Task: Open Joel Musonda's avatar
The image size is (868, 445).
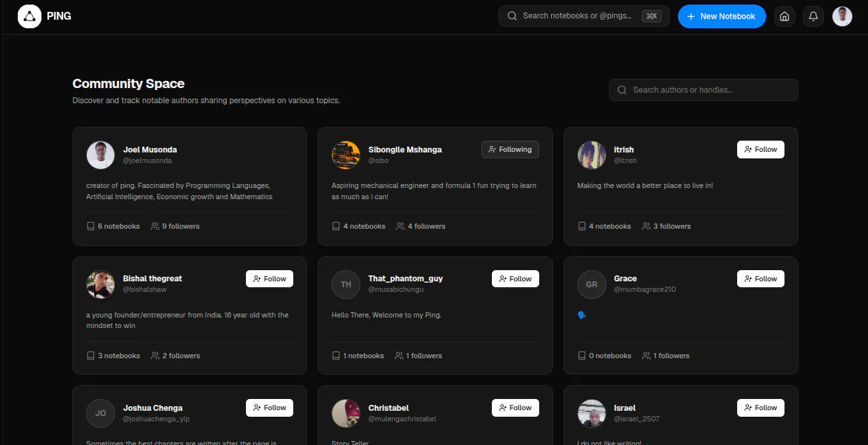Action: pos(101,155)
